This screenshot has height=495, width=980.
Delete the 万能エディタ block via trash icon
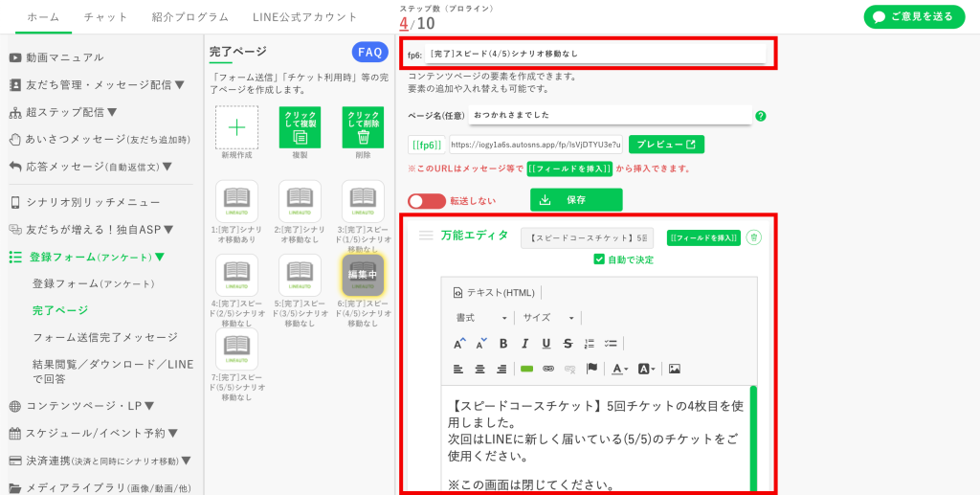pos(754,237)
